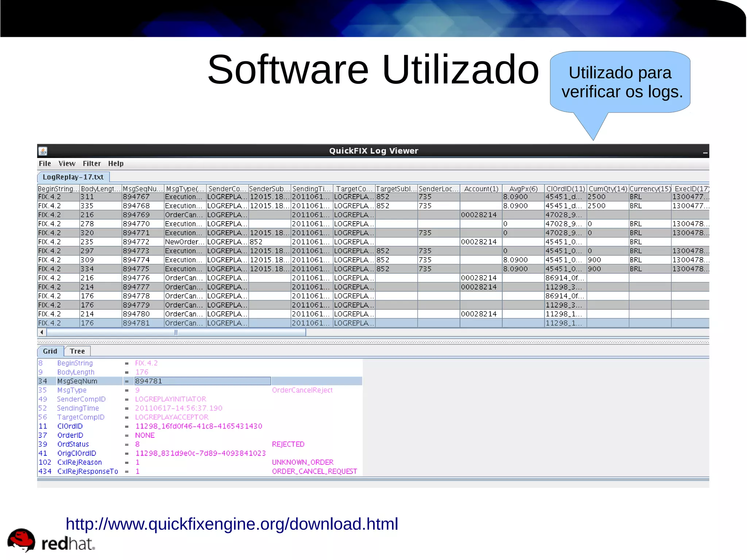Click the CumQty(14) column header

pyautogui.click(x=608, y=189)
